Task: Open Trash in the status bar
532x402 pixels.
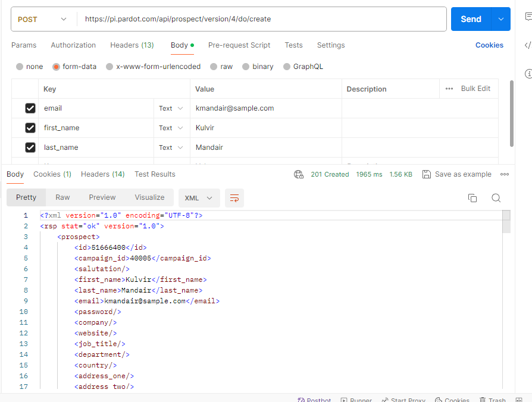Action: [x=492, y=400]
